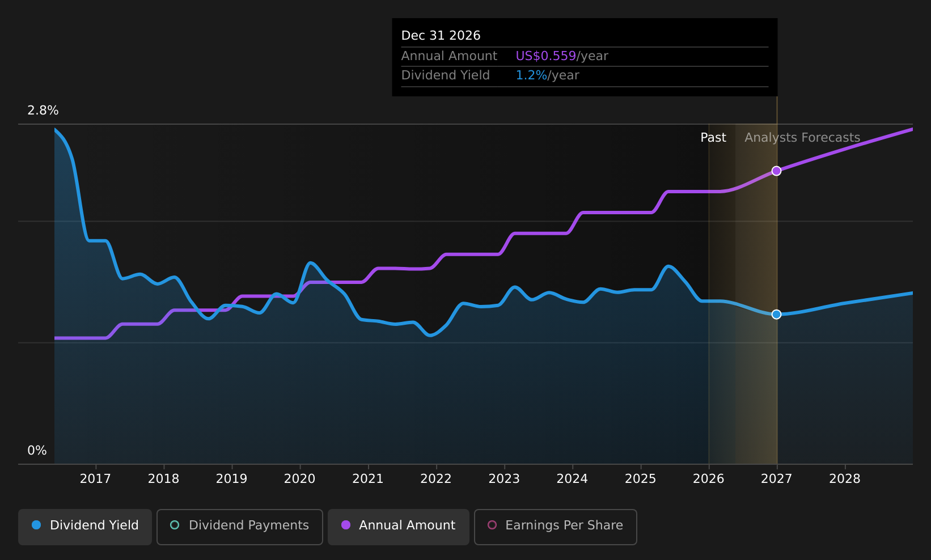Viewport: 931px width, 560px height.
Task: Click the 2026 x-axis label
Action: click(708, 479)
